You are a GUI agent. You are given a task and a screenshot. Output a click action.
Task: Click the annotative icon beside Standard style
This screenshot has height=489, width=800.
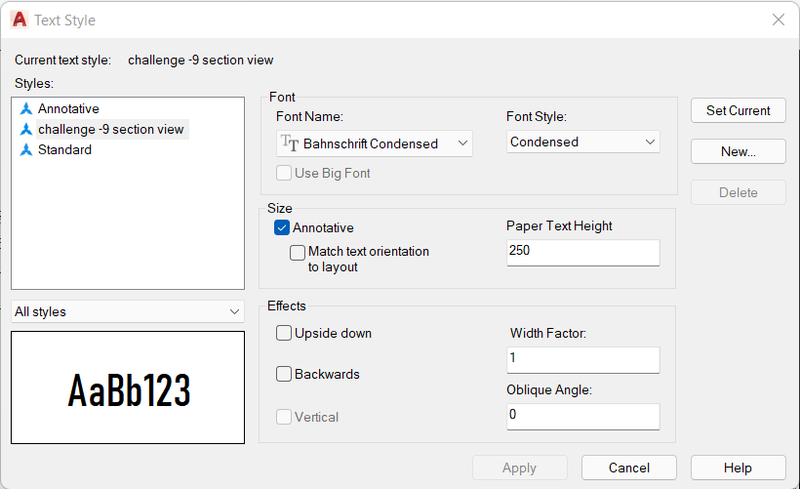(26, 150)
